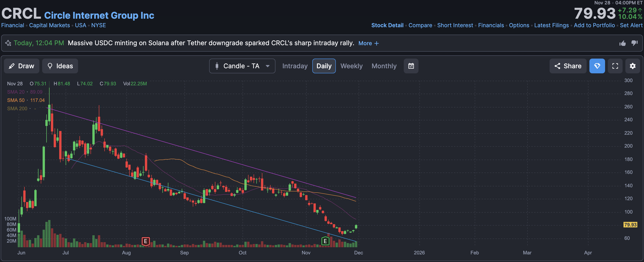The height and width of the screenshot is (262, 644).
Task: Click the Share button
Action: (x=568, y=66)
